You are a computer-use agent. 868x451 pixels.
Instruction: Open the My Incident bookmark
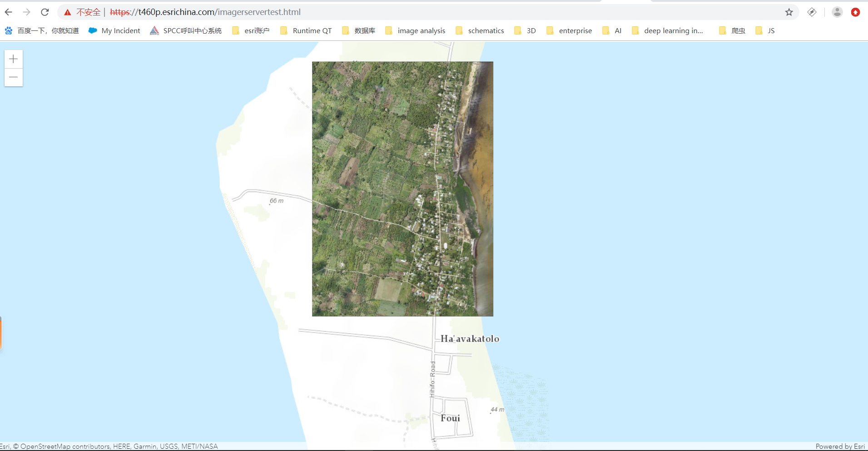(x=120, y=30)
